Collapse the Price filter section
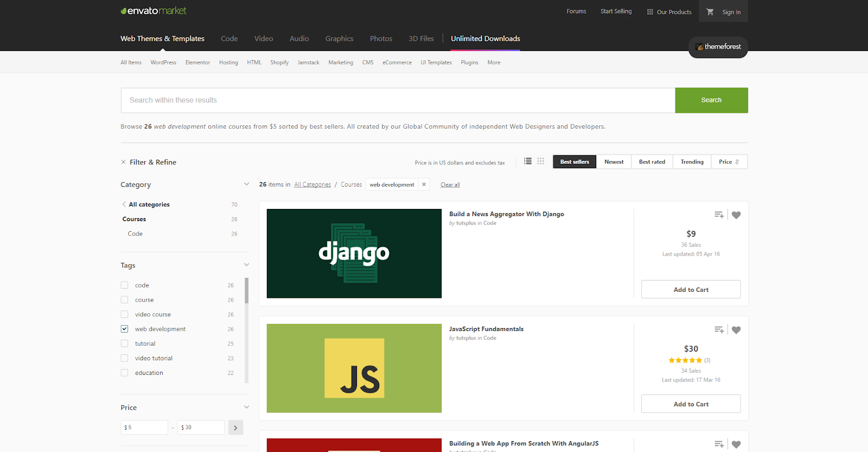 pyautogui.click(x=247, y=407)
